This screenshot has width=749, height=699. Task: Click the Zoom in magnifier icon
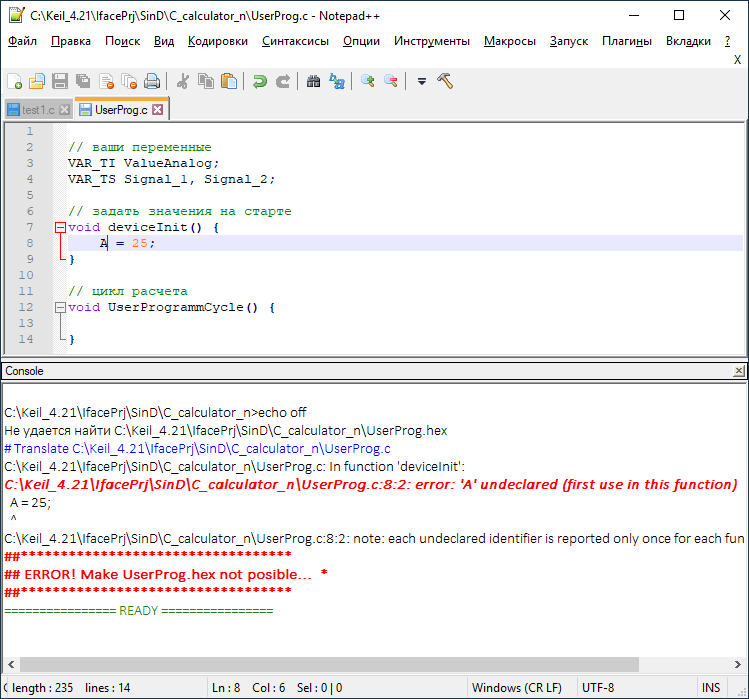click(x=368, y=82)
